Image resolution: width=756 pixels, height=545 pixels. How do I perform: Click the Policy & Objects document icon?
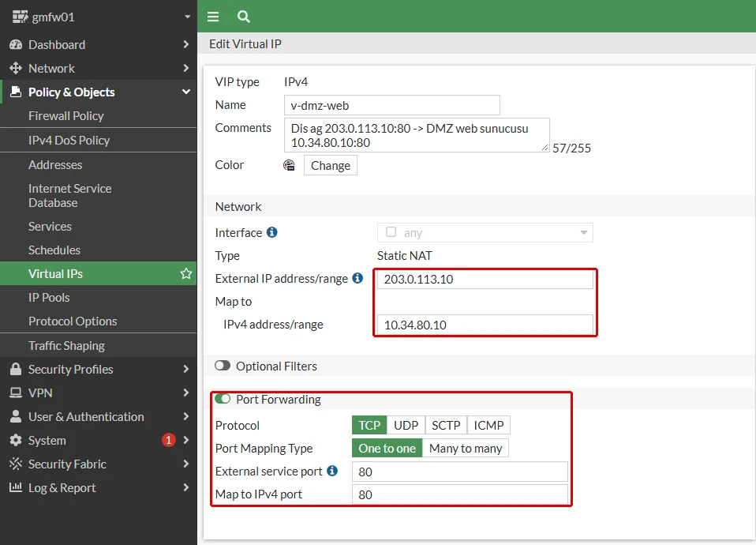pyautogui.click(x=16, y=92)
